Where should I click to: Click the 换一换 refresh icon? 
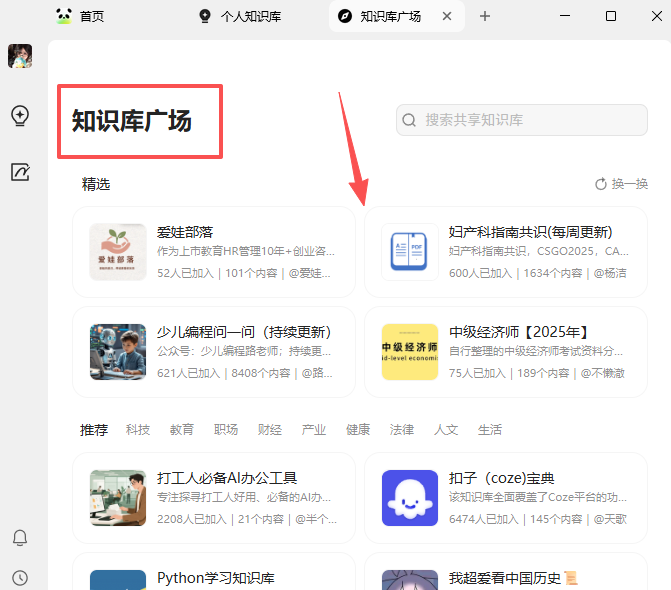point(601,184)
